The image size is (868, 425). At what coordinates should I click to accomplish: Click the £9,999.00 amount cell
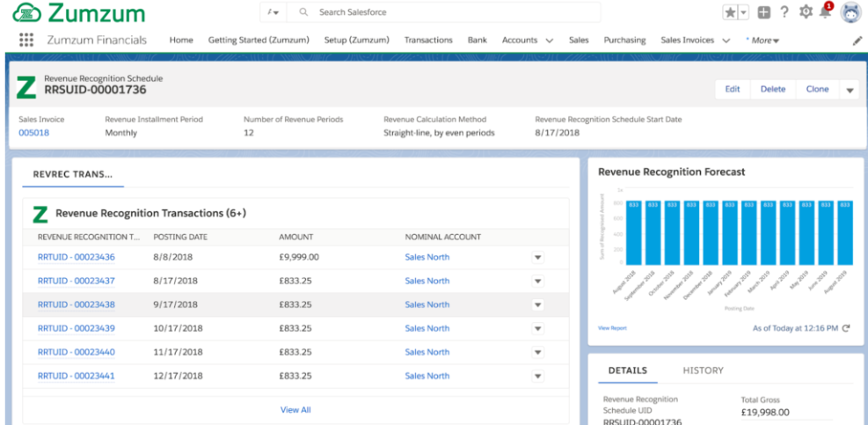[x=299, y=257]
